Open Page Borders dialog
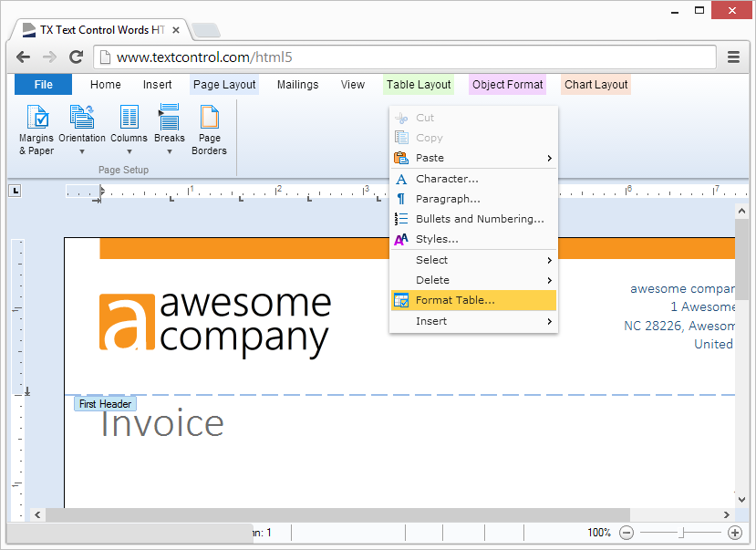Screen dimensions: 756x550 coord(209,130)
